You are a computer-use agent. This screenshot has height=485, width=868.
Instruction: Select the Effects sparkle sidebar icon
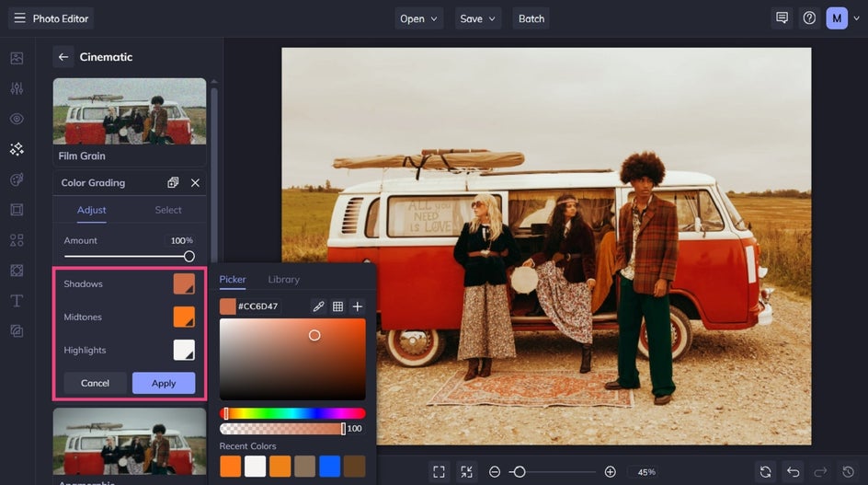(x=17, y=149)
